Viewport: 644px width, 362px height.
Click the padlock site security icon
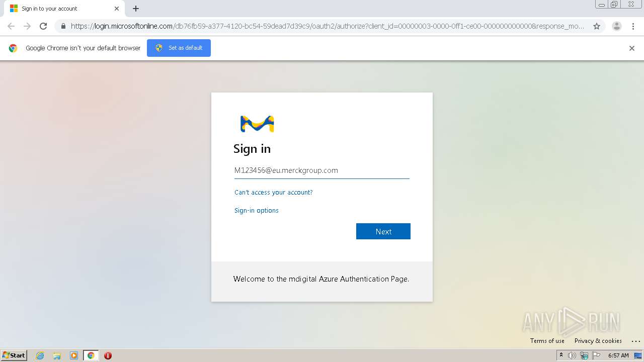63,26
